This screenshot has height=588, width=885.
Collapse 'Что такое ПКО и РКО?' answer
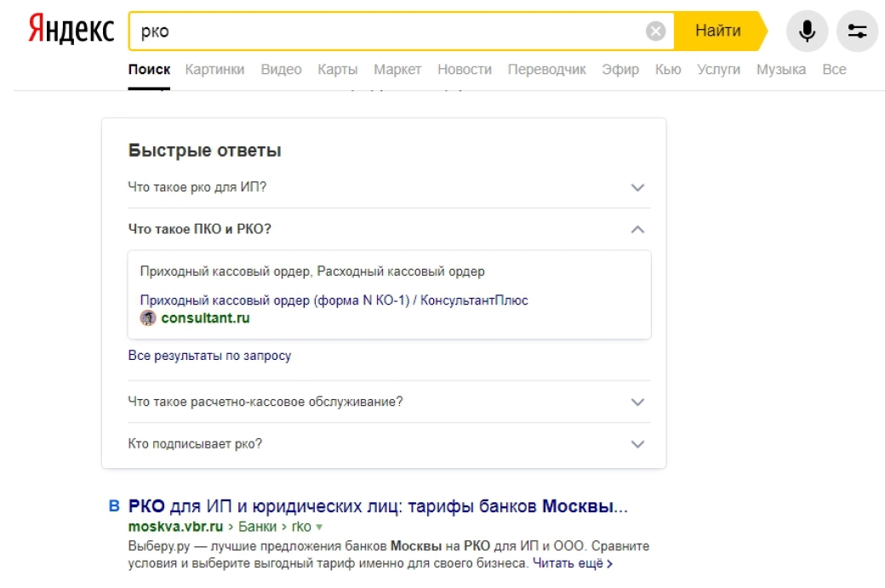point(637,230)
